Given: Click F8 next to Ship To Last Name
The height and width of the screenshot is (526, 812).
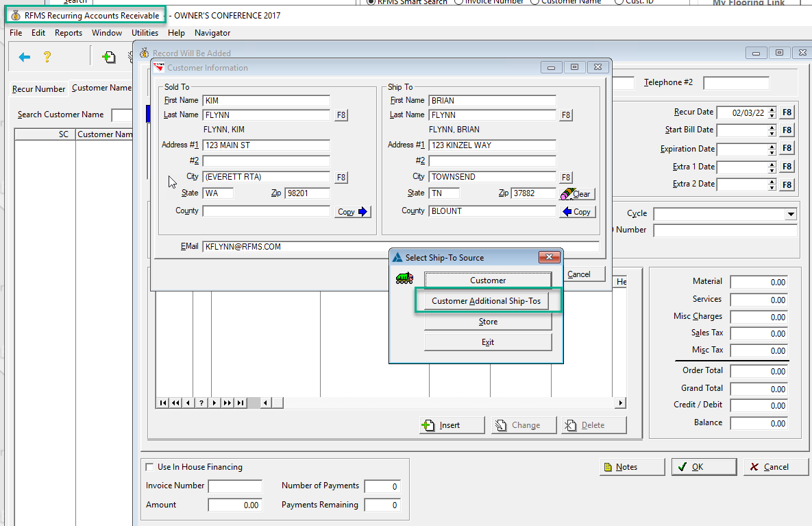Looking at the screenshot, I should pos(566,115).
